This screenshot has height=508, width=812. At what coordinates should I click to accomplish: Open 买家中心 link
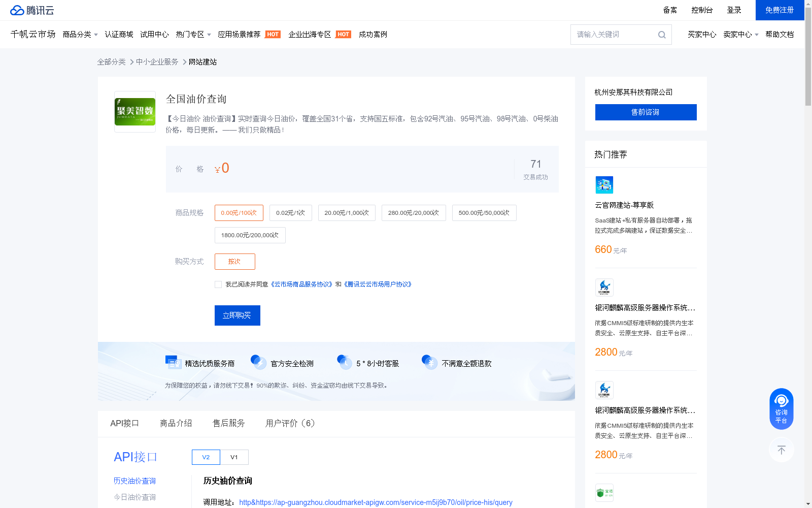tap(702, 35)
